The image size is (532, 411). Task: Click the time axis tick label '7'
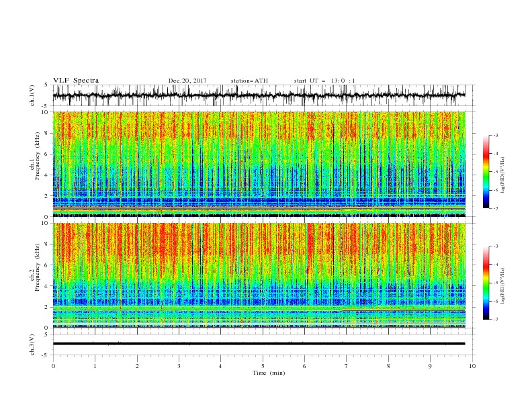[347, 366]
